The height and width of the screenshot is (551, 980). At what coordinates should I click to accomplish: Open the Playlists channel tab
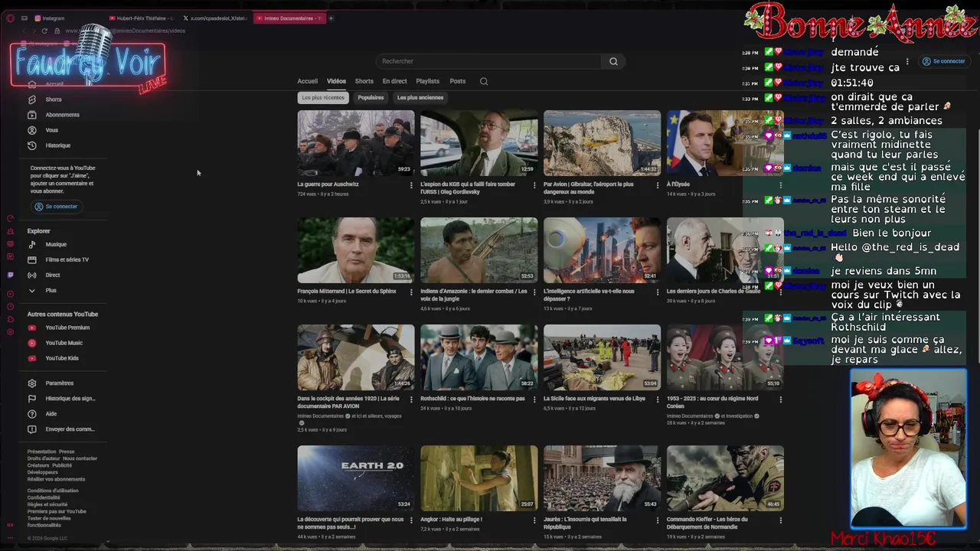428,81
